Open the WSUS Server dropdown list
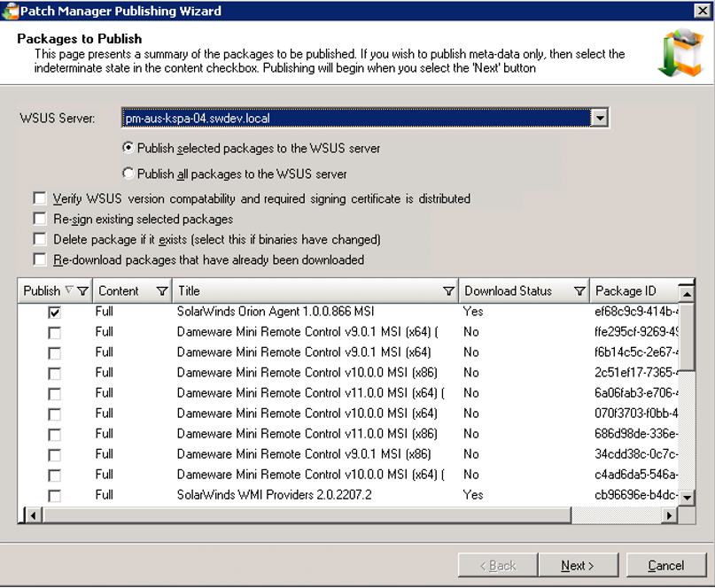 tap(600, 118)
